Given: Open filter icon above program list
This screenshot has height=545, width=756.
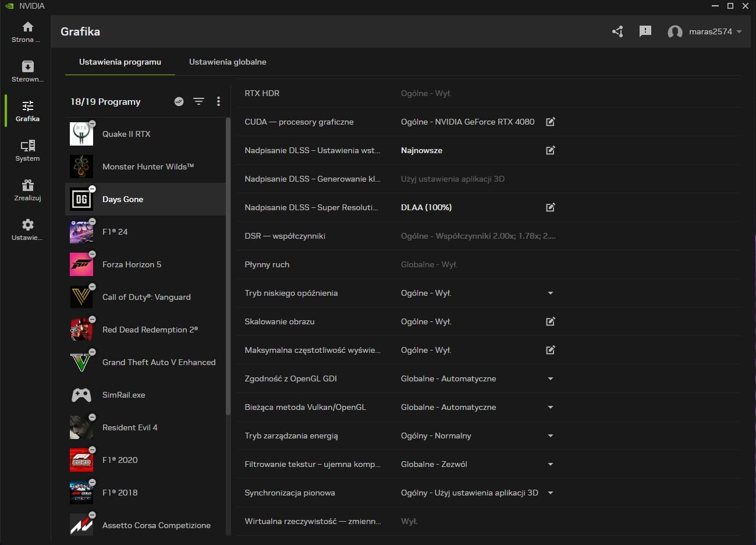Looking at the screenshot, I should [198, 101].
